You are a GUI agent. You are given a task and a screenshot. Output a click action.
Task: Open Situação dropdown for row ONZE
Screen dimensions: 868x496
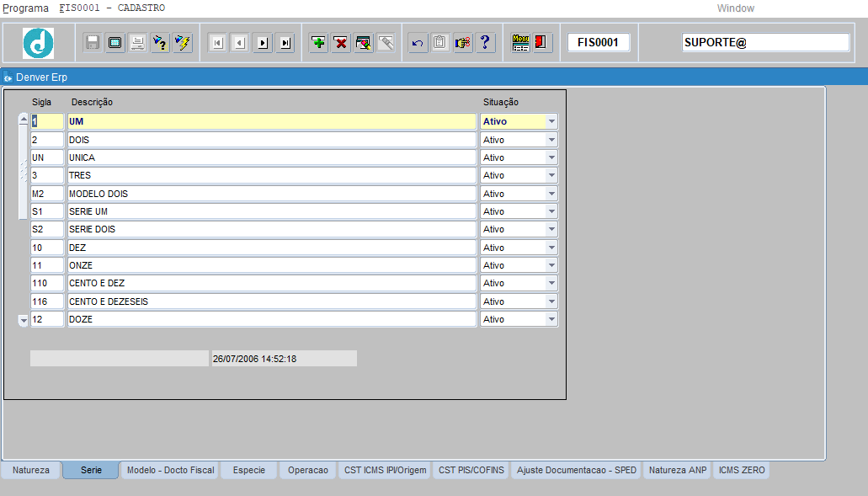pos(551,265)
